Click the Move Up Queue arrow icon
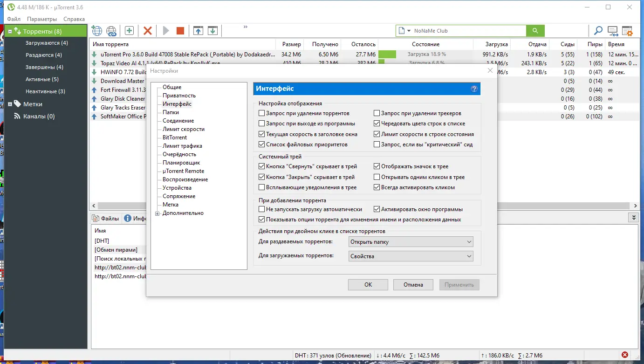Image resolution: width=644 pixels, height=364 pixels. click(198, 31)
